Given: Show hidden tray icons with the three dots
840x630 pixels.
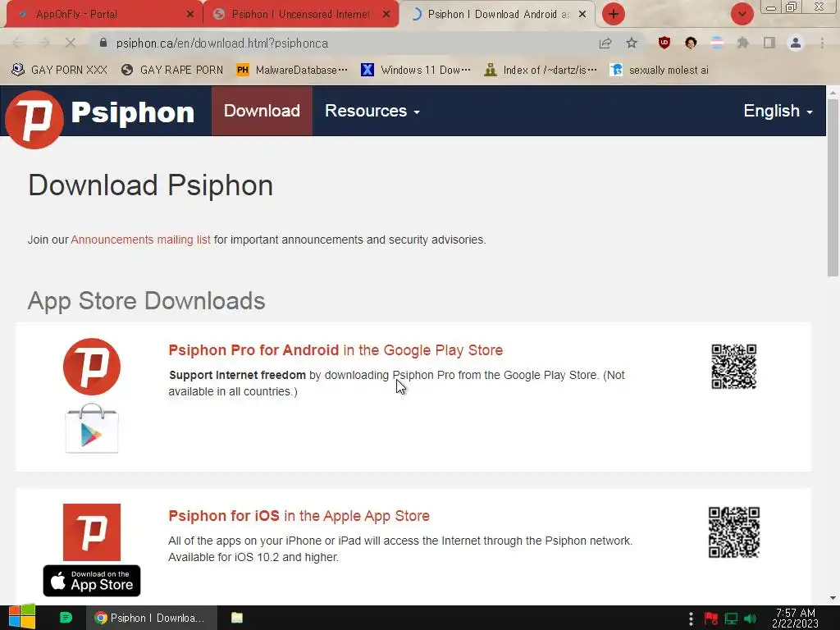Looking at the screenshot, I should 691,619.
